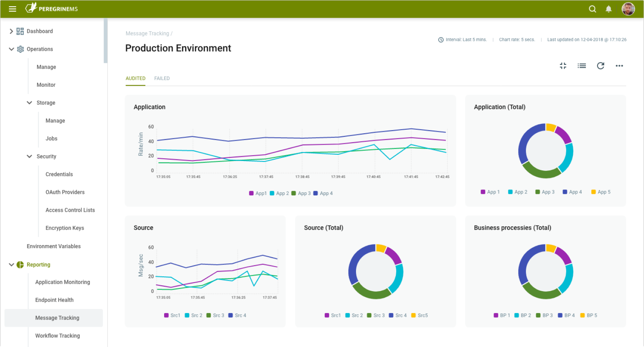The width and height of the screenshot is (644, 347).
Task: Toggle Src 4 series in Source line chart legend
Action: click(237, 315)
